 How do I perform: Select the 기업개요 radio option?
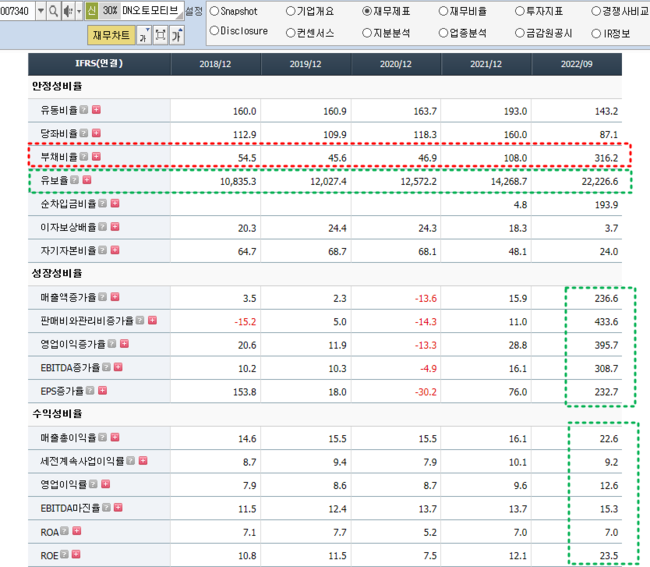tap(291, 11)
